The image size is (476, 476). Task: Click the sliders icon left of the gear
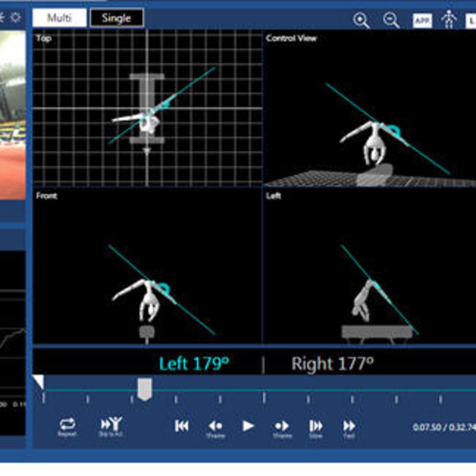[2, 17]
